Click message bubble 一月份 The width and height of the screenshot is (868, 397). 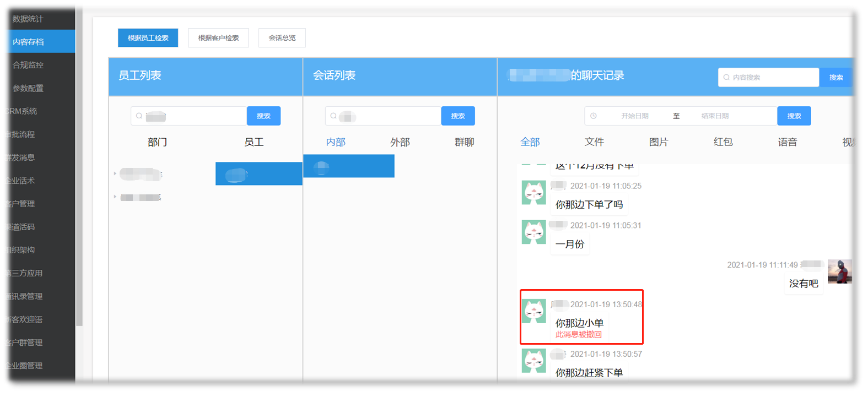point(570,244)
